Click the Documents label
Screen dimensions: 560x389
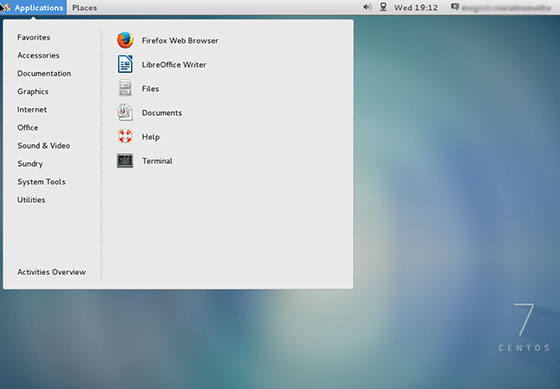pyautogui.click(x=162, y=113)
